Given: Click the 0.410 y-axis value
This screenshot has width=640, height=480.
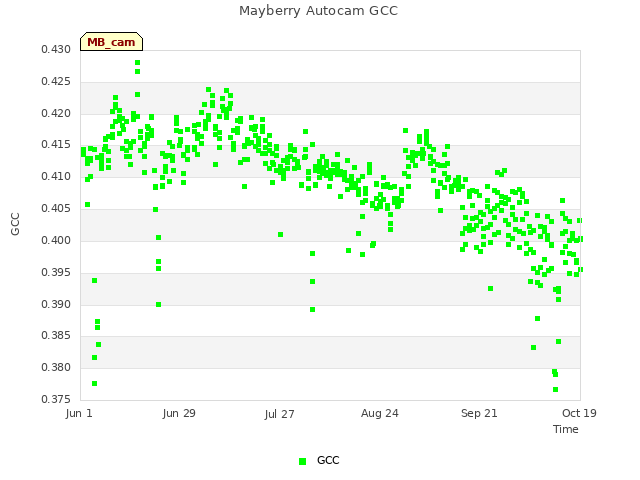Looking at the screenshot, I should coord(56,176).
